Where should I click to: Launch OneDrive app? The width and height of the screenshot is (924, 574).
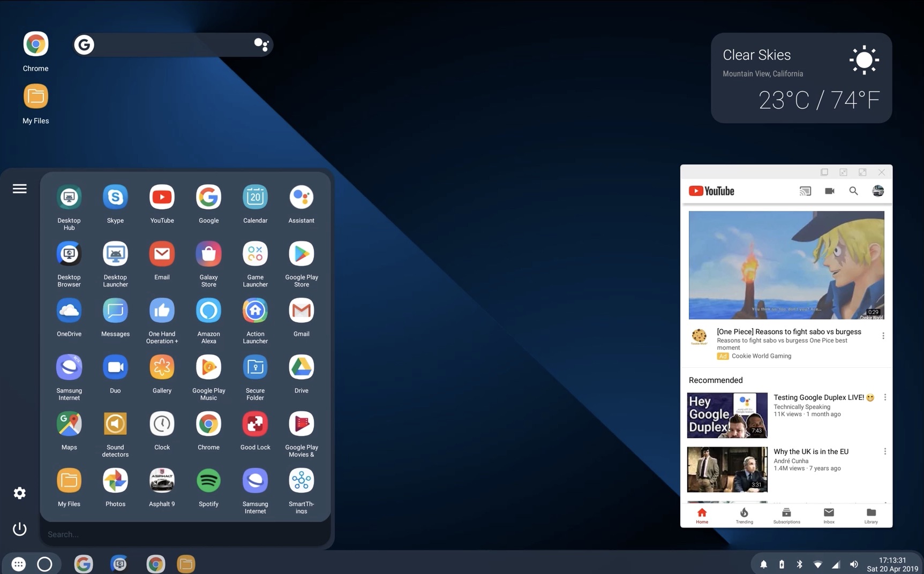(69, 311)
